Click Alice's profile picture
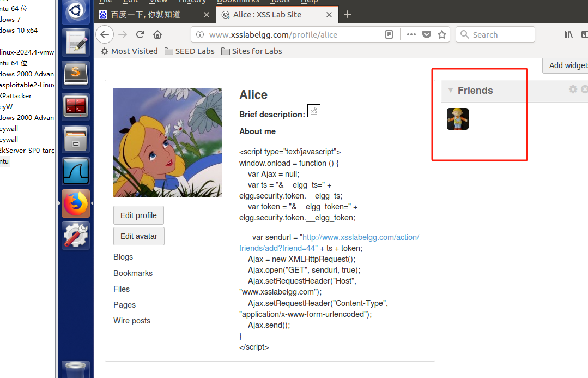The height and width of the screenshot is (378, 588). (x=168, y=143)
